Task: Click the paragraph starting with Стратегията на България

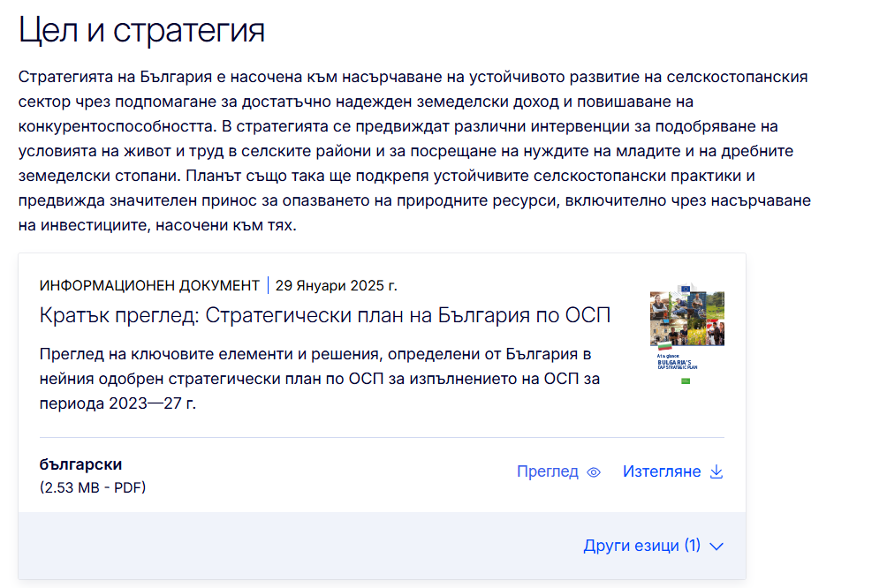Action: pos(414,151)
